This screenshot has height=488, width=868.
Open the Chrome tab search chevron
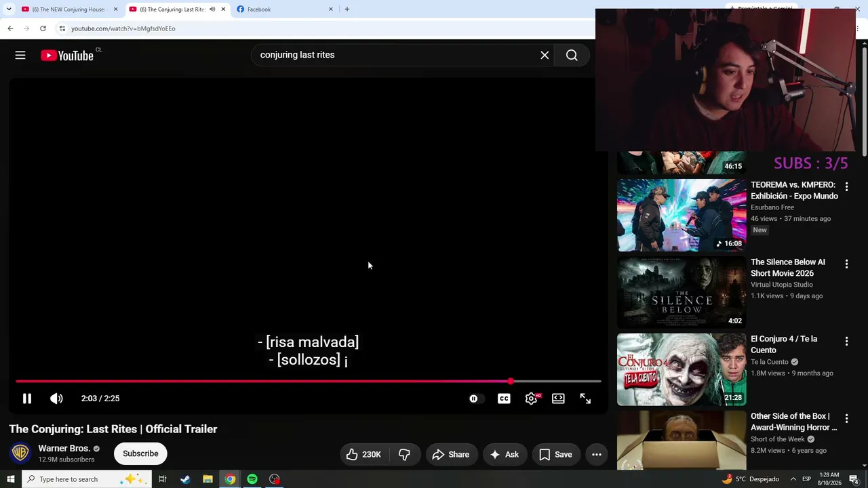[x=9, y=9]
